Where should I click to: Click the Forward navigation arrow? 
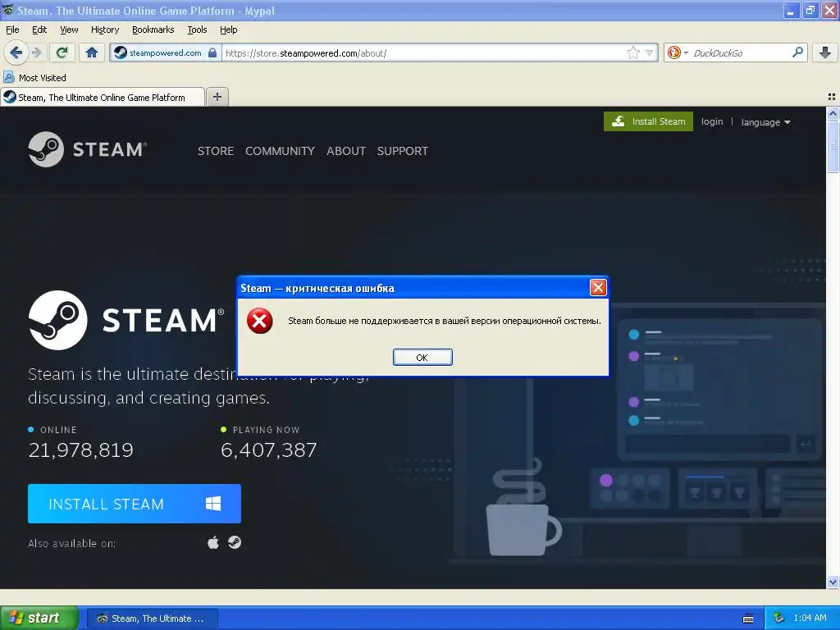[x=36, y=52]
